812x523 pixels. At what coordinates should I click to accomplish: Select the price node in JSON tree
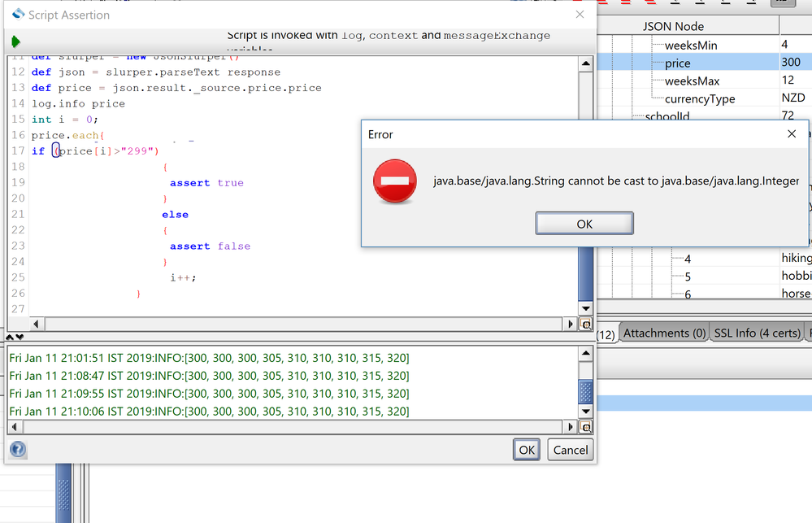pos(677,63)
